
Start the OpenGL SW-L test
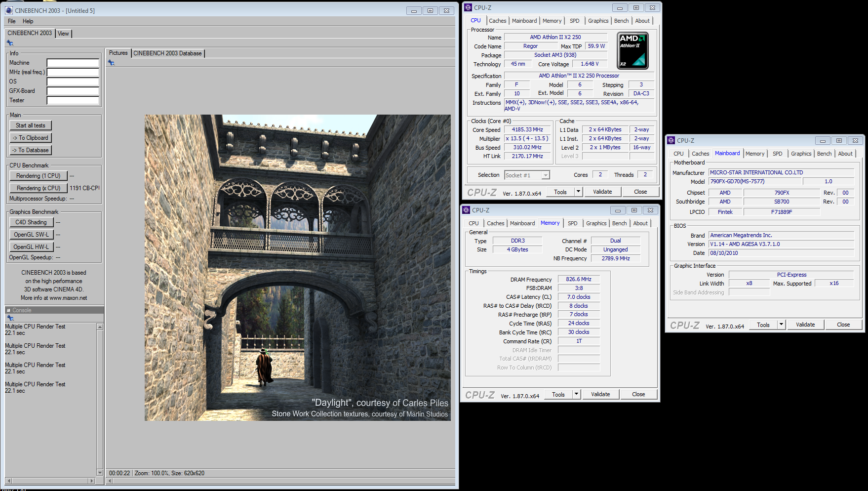[31, 235]
